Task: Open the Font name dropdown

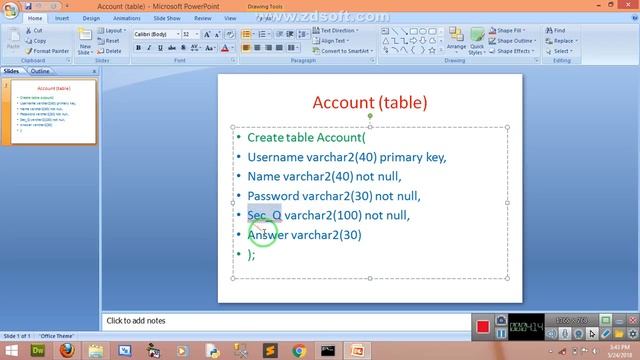Action: tap(178, 34)
